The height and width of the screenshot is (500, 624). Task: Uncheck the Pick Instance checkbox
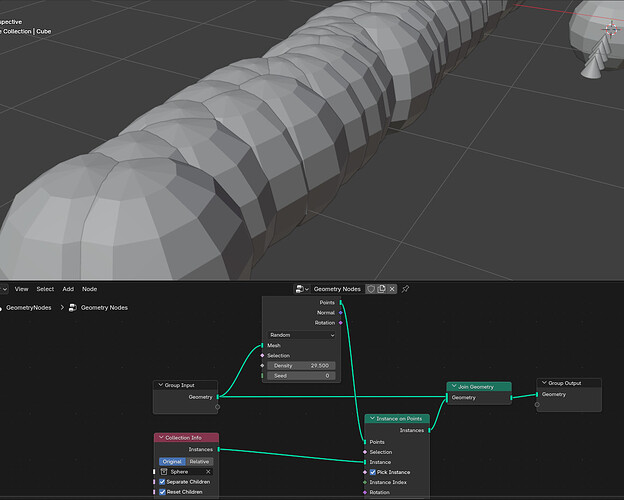(373, 472)
